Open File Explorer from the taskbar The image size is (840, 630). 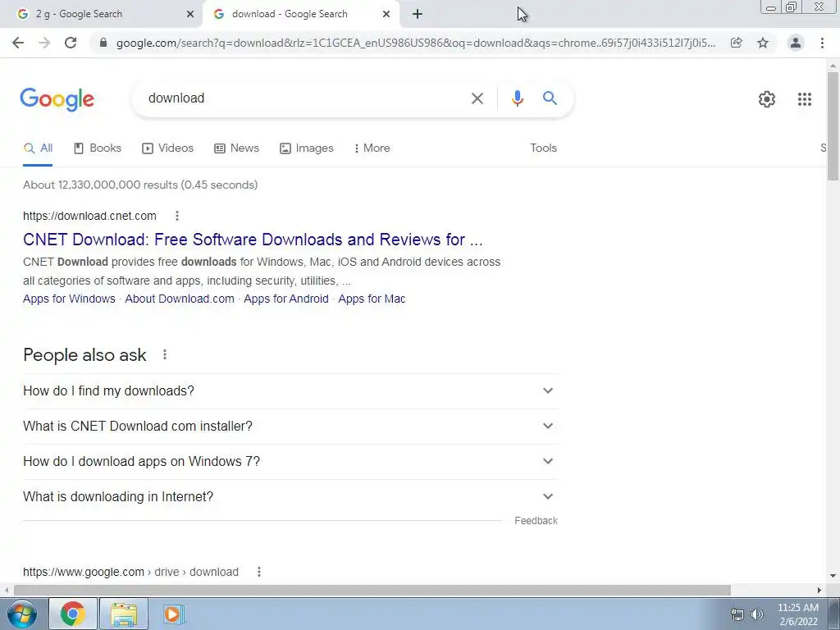(124, 614)
